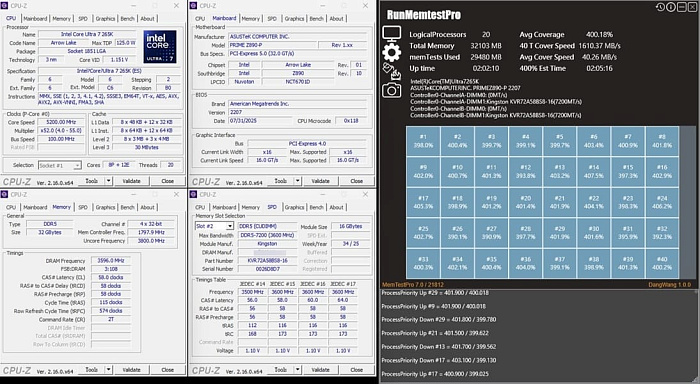
Task: Expand the Tools arrow in the CPU tab window
Action: (108, 181)
